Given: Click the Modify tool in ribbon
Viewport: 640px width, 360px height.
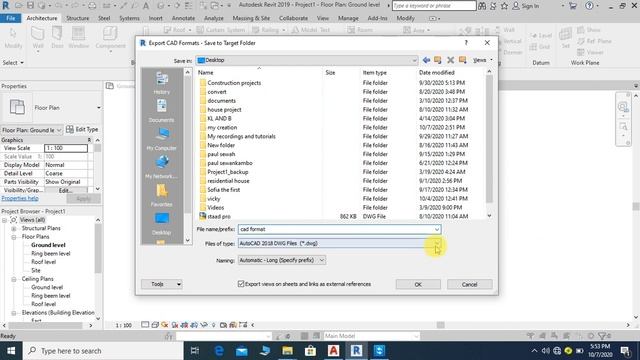Looking at the screenshot, I should click(x=13, y=38).
